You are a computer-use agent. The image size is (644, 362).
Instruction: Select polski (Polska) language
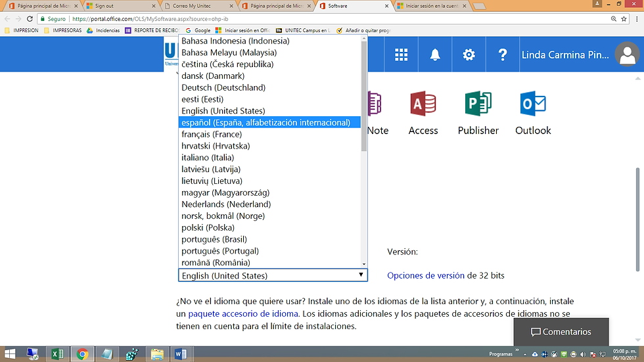click(x=270, y=227)
